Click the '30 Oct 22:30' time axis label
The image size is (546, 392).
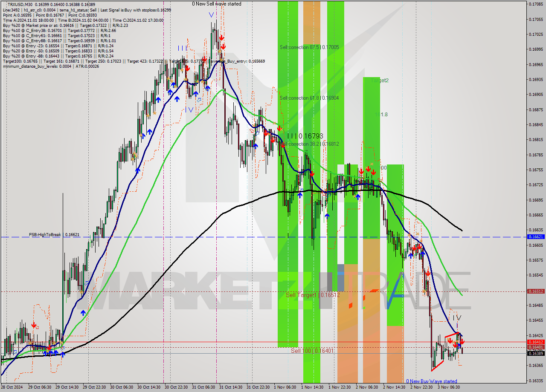tap(176, 387)
